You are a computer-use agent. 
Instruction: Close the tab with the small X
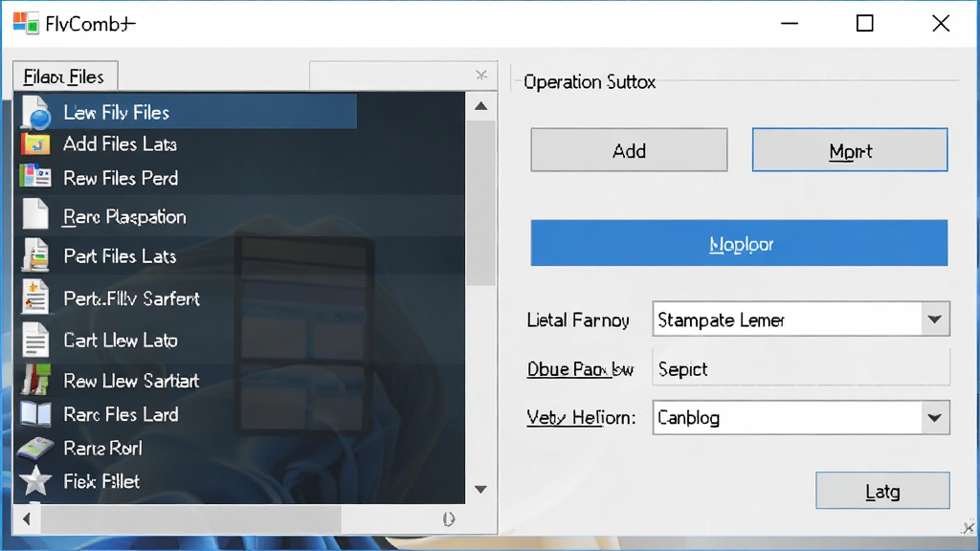click(x=481, y=75)
